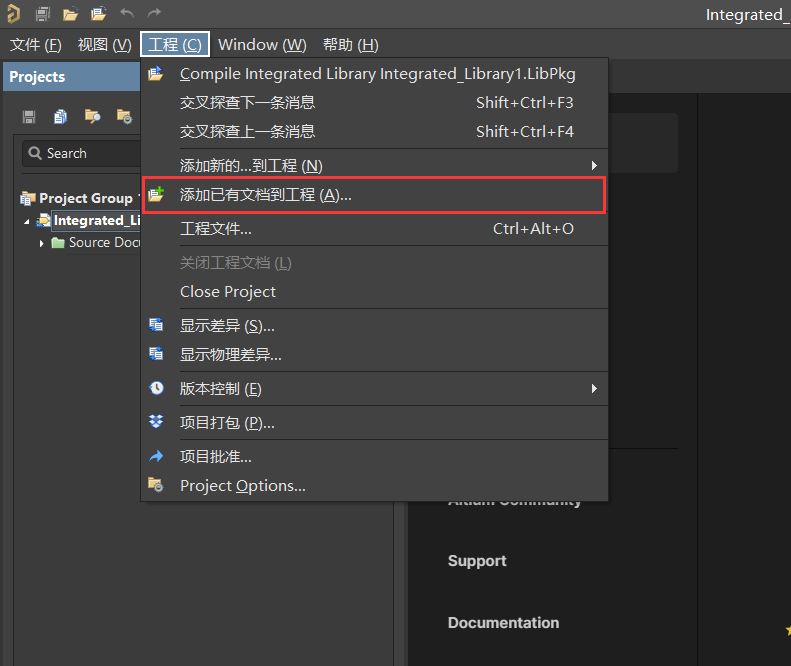The image size is (791, 666).
Task: Click the magnifier icon in Search box
Action: (x=35, y=153)
